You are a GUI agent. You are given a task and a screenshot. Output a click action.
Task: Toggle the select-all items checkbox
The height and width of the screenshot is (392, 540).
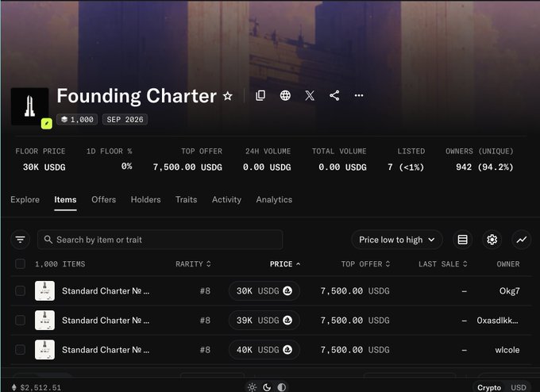click(21, 264)
